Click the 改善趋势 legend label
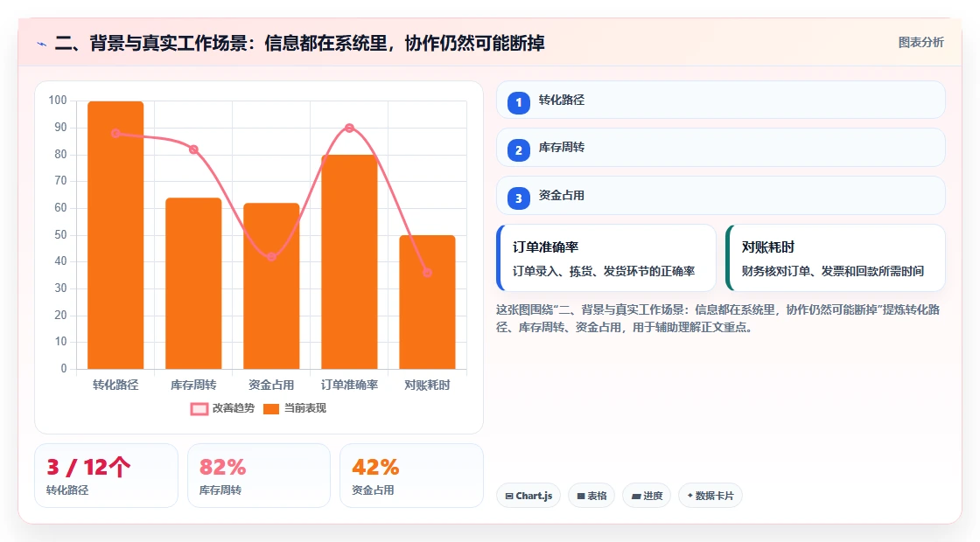 (233, 407)
